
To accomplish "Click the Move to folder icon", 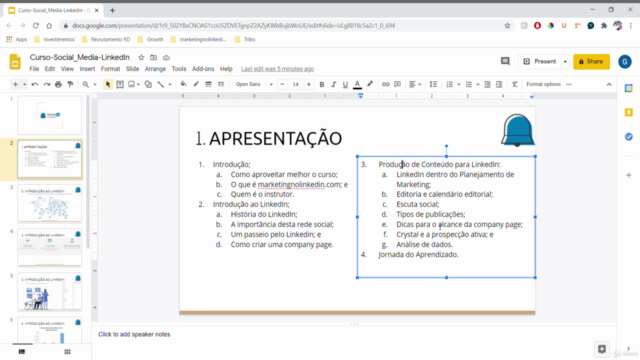I will [x=153, y=58].
